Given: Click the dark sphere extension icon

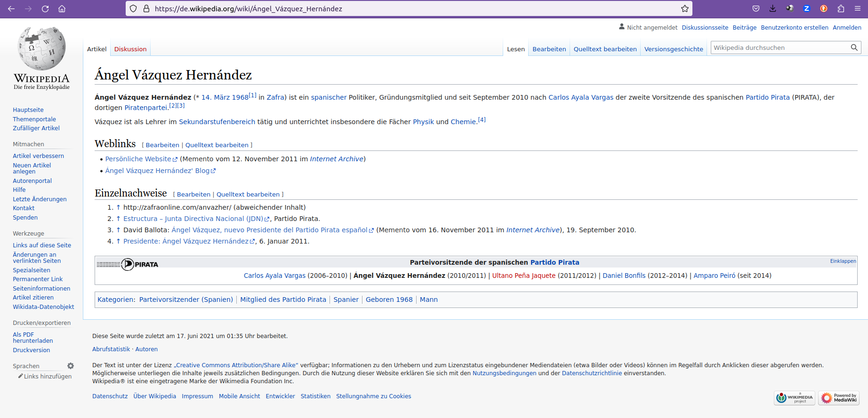Looking at the screenshot, I should tap(790, 8).
